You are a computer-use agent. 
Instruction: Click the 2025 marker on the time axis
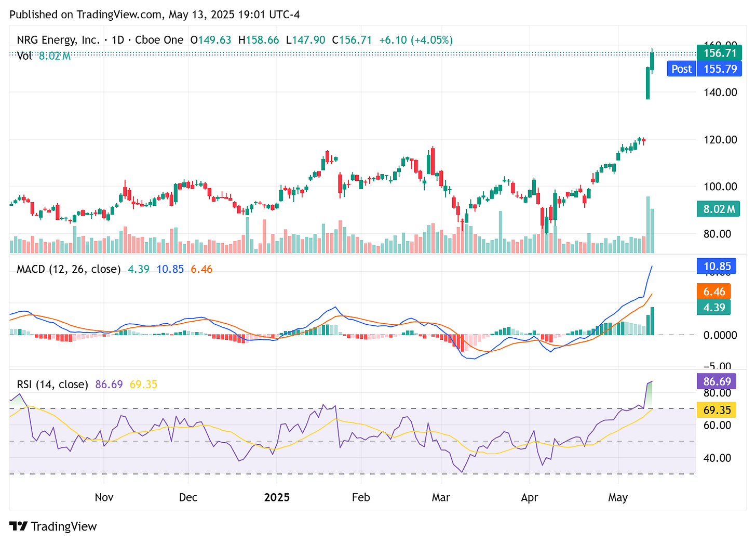277,497
